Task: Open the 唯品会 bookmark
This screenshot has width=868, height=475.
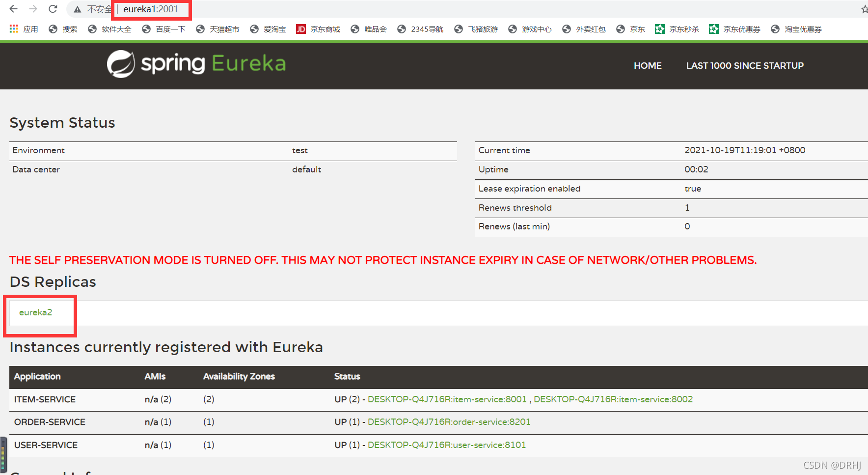Action: (369, 29)
